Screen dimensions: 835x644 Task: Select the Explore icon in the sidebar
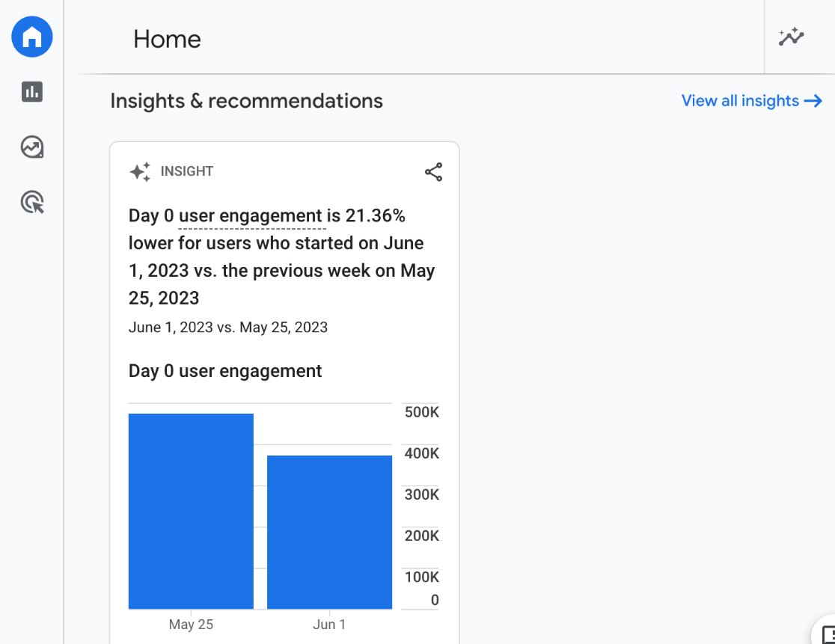31,147
